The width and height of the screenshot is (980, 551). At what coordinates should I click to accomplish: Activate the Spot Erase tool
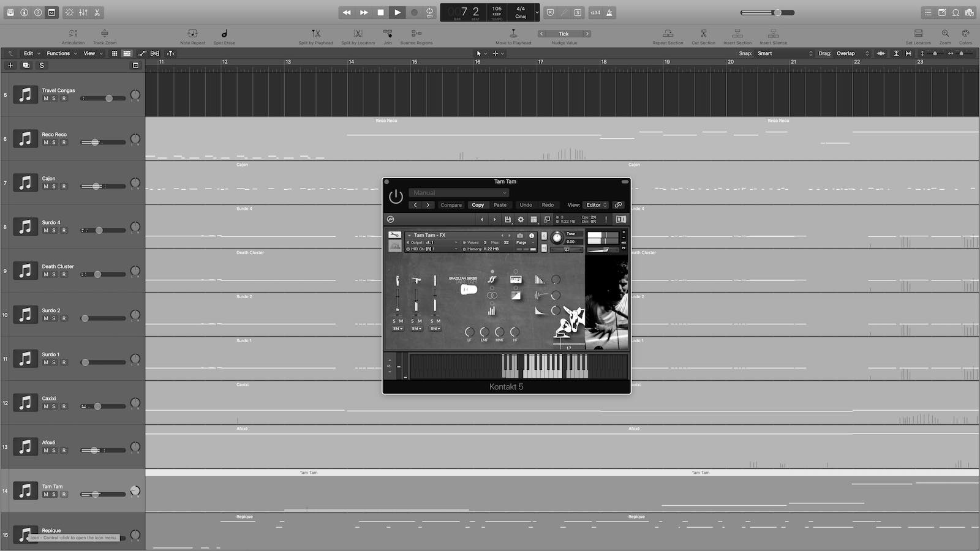tap(224, 34)
